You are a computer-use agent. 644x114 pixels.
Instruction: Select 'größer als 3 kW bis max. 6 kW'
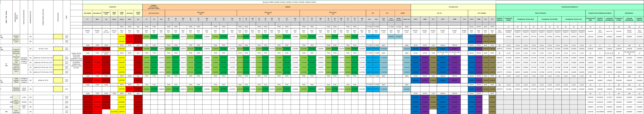point(43,63)
